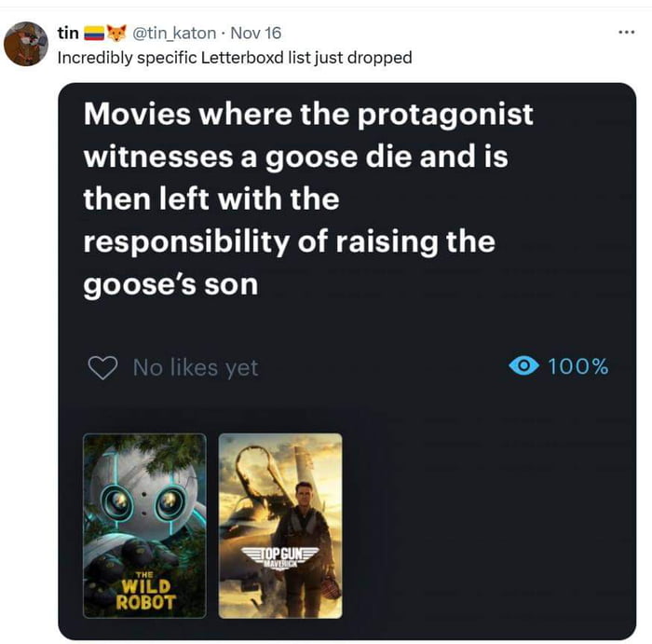The height and width of the screenshot is (644, 652).
Task: Open the embedded Letterboxd card image
Action: [346, 361]
